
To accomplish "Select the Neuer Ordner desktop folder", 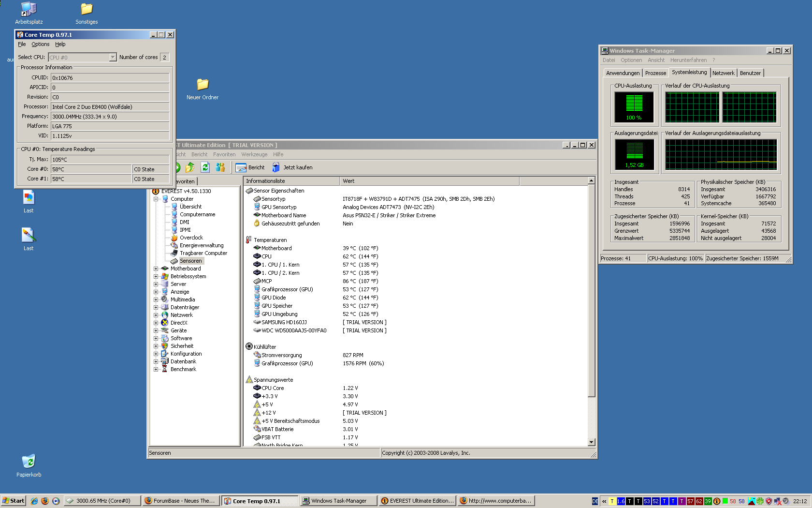I will [203, 89].
